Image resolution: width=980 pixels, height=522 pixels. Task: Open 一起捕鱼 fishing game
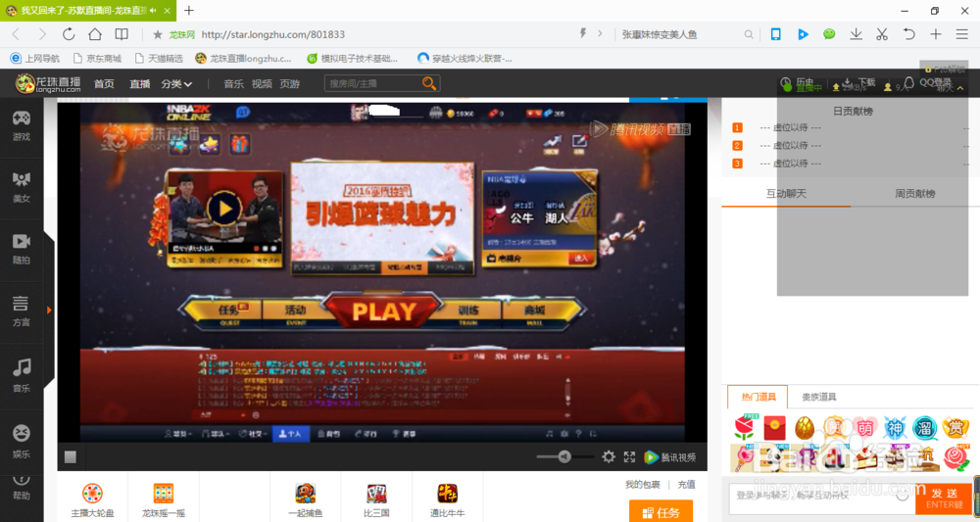[306, 498]
